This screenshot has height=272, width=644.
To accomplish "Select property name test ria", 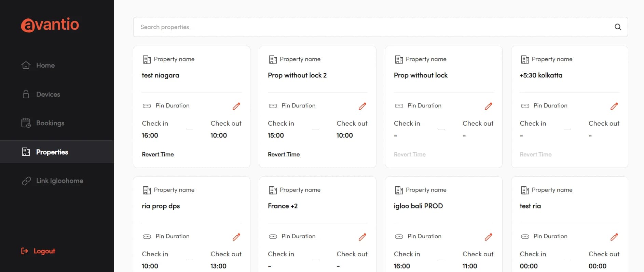I will 530,206.
